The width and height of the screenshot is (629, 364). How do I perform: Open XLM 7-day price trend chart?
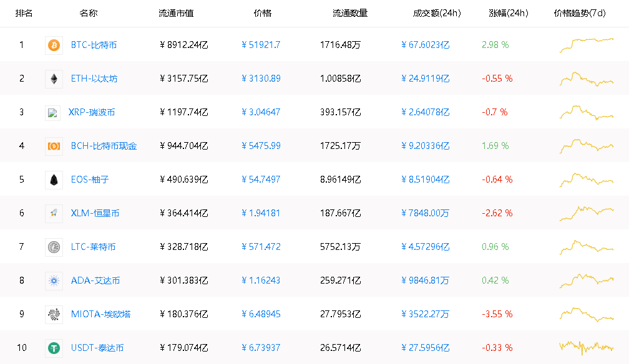coord(587,213)
